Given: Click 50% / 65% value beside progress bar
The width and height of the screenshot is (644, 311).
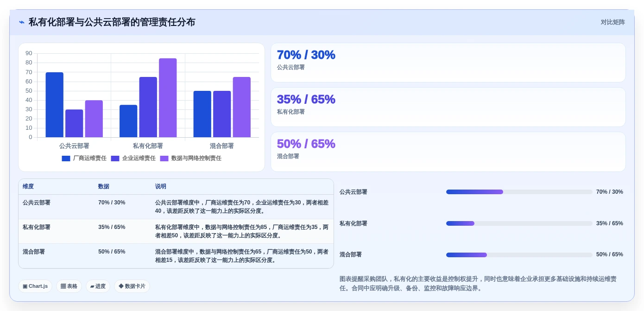Looking at the screenshot, I should 610,254.
